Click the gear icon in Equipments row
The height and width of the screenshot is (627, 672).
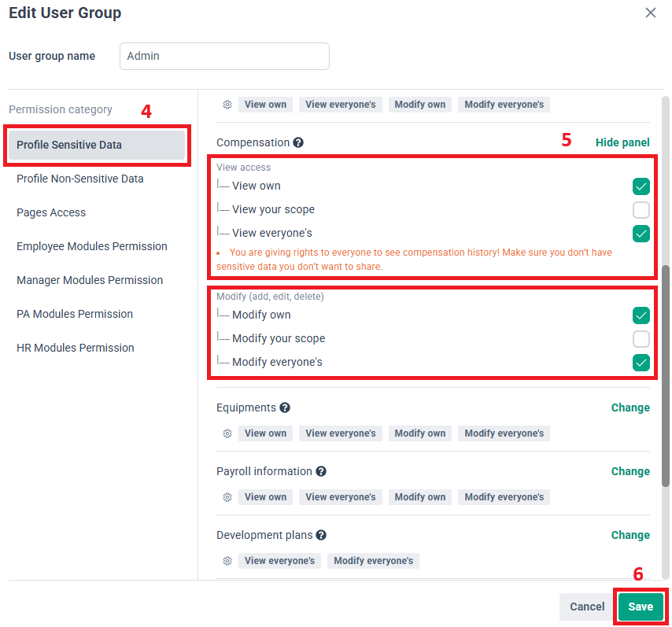pyautogui.click(x=227, y=433)
